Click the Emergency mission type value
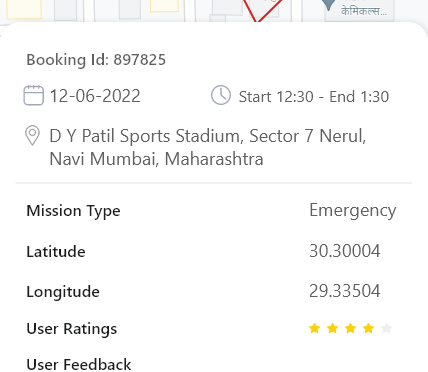Screen dimensions: 428x372 [353, 211]
